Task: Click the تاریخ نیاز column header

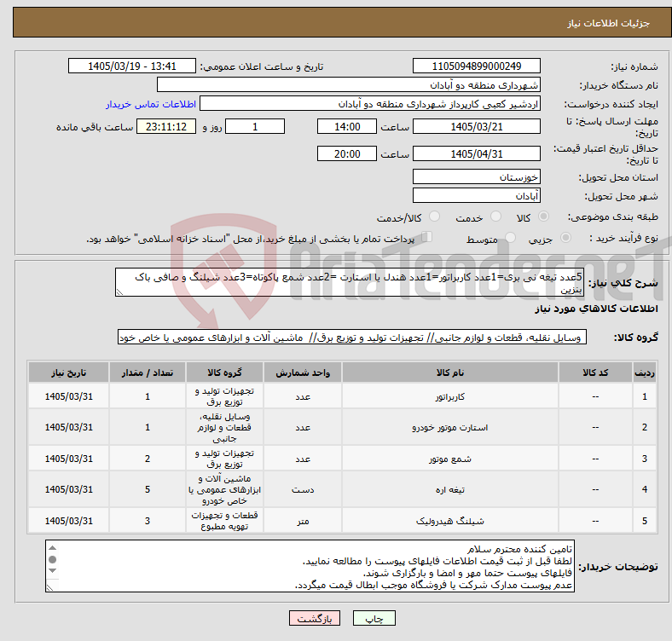Action: pyautogui.click(x=68, y=372)
